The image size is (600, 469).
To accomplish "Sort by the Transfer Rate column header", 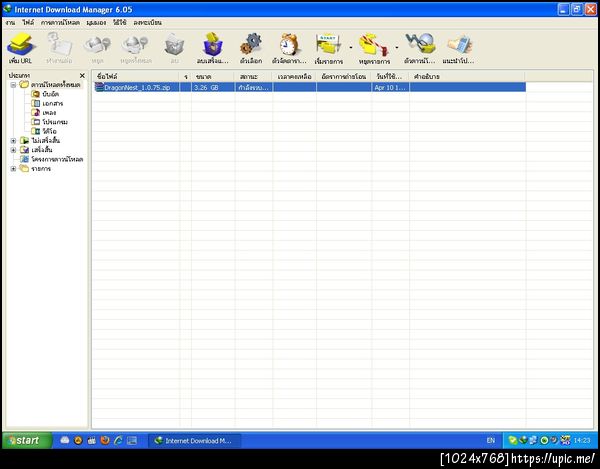I will 344,77.
